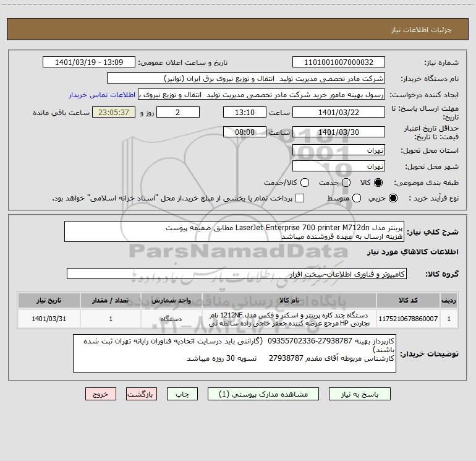Image resolution: width=476 pixels, height=461 pixels.
Task: Click the تاریخ و ساعت اعلان عمومی label
Action: [x=183, y=63]
